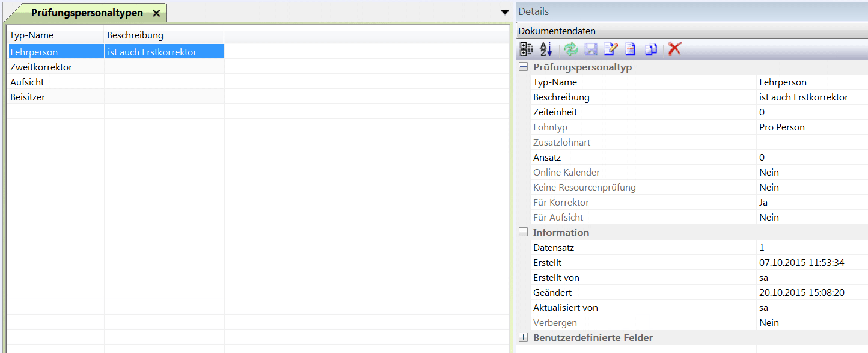Click the new document icon
The image size is (868, 353).
tap(630, 49)
